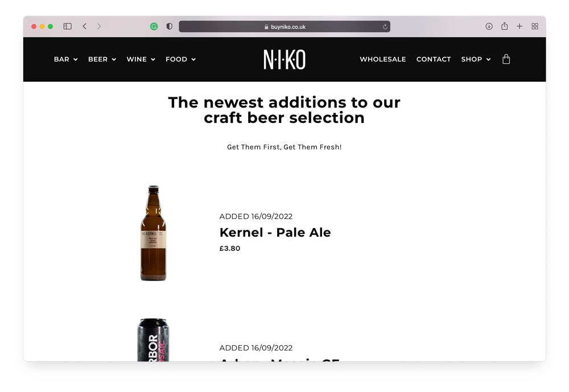This screenshot has height=392, width=569.
Task: Click the Grammarly extension icon
Action: coord(154,26)
